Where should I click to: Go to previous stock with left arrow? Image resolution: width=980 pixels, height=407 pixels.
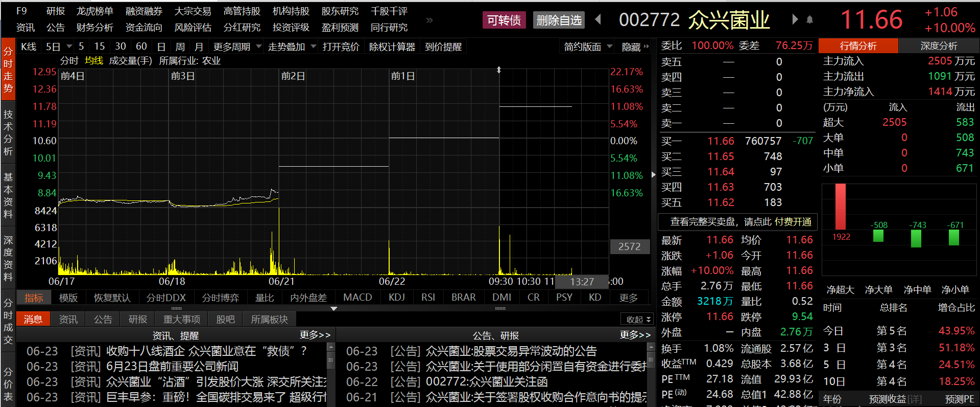pyautogui.click(x=598, y=19)
